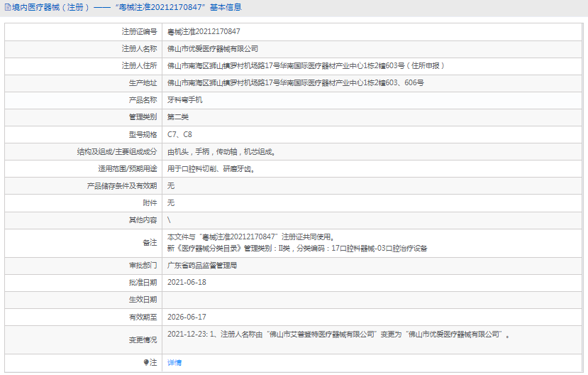The height and width of the screenshot is (375, 588).
Task: Select registration number 粤械注准20212170847 value
Action: [204, 32]
